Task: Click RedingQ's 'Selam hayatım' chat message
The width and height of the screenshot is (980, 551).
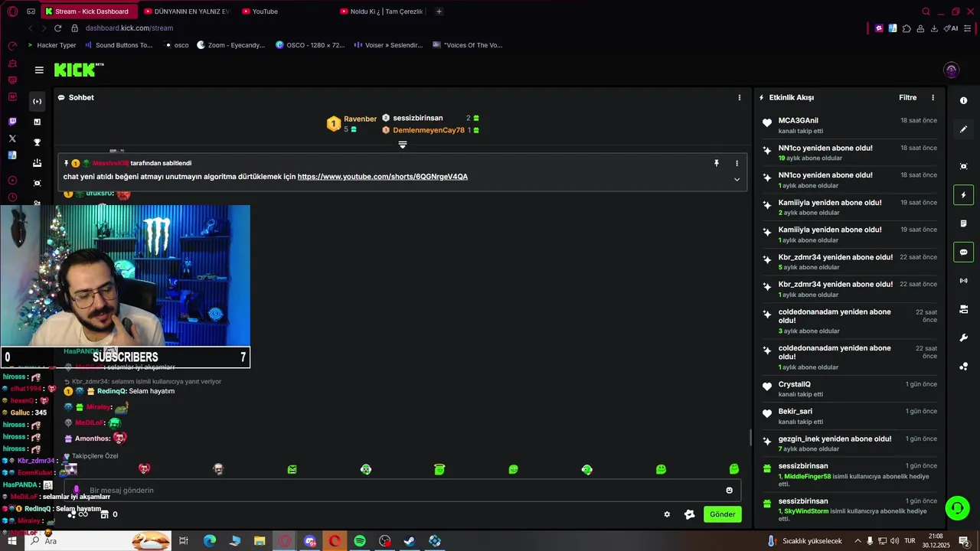Action: (152, 391)
